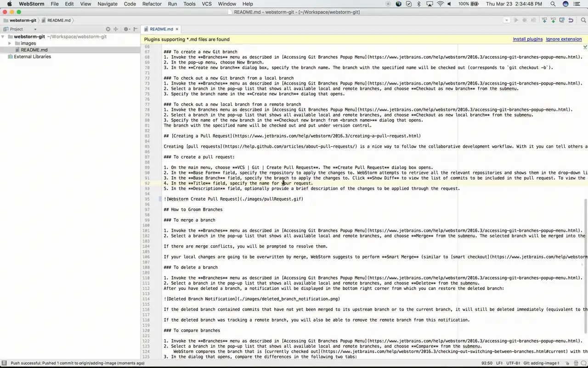Image resolution: width=588 pixels, height=368 pixels.
Task: Hide the Project tool window with the arrow icon
Action: (135, 29)
